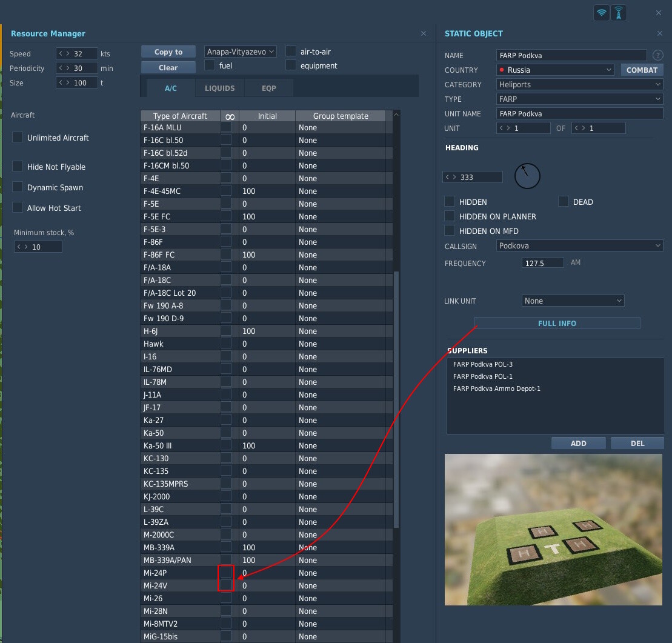Increase heading value with its right arrow
Viewport: 672px width, 643px height.
454,177
